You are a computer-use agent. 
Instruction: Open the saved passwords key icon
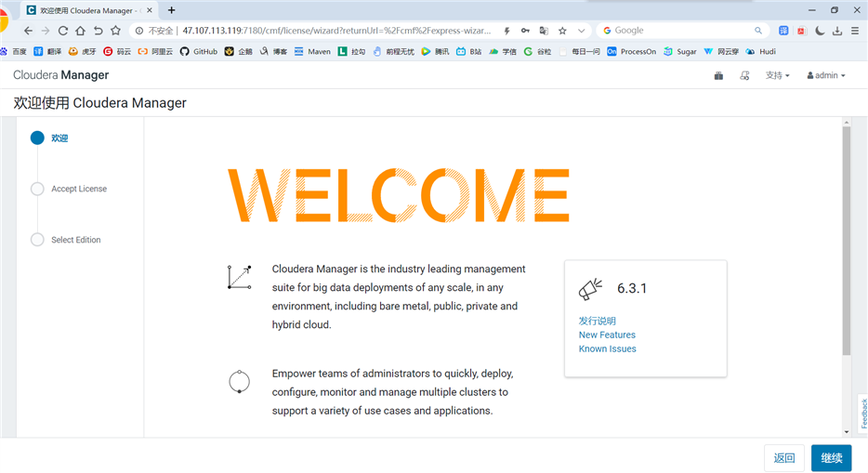tap(525, 31)
